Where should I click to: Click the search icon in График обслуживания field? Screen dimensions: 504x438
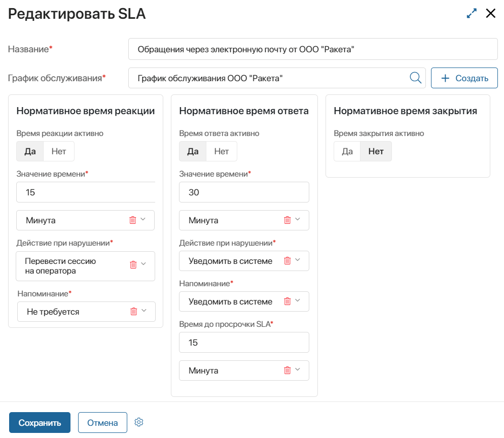(415, 78)
